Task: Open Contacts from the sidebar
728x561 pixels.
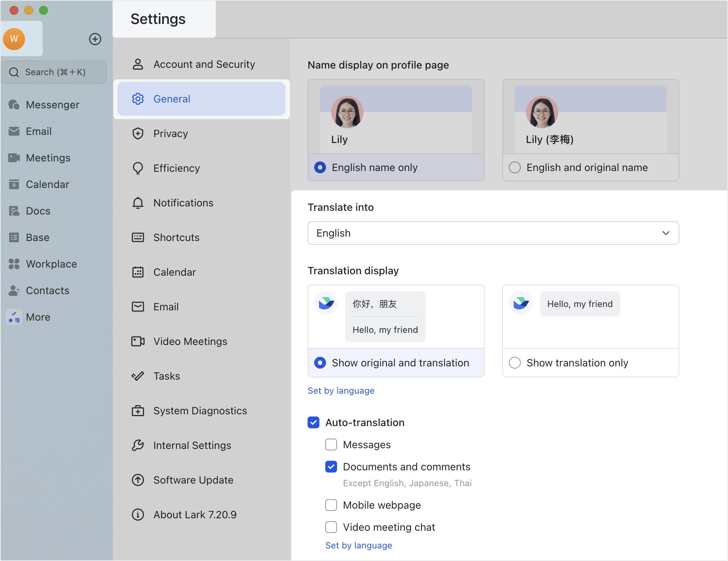Action: (47, 290)
